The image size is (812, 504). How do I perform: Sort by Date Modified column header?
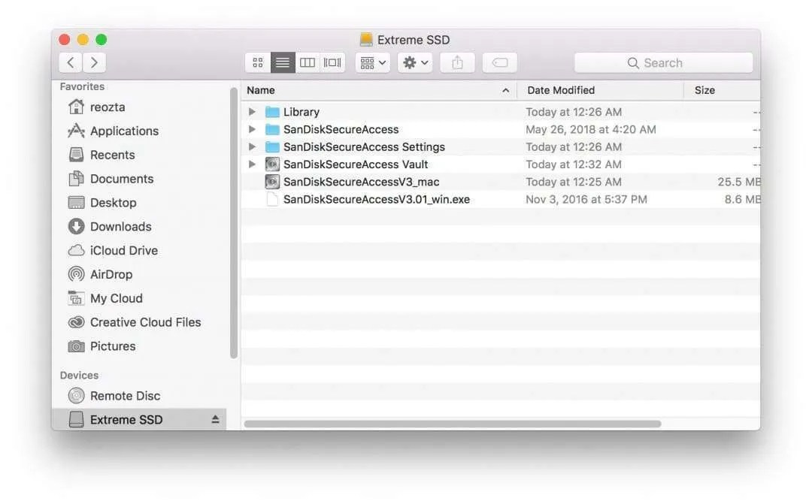coord(601,90)
